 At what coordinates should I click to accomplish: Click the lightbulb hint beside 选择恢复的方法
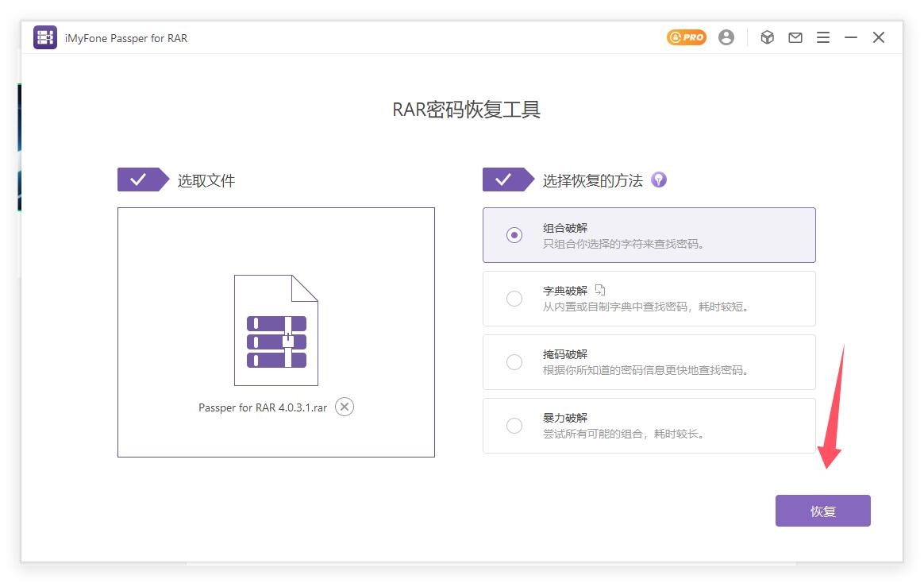(x=658, y=180)
